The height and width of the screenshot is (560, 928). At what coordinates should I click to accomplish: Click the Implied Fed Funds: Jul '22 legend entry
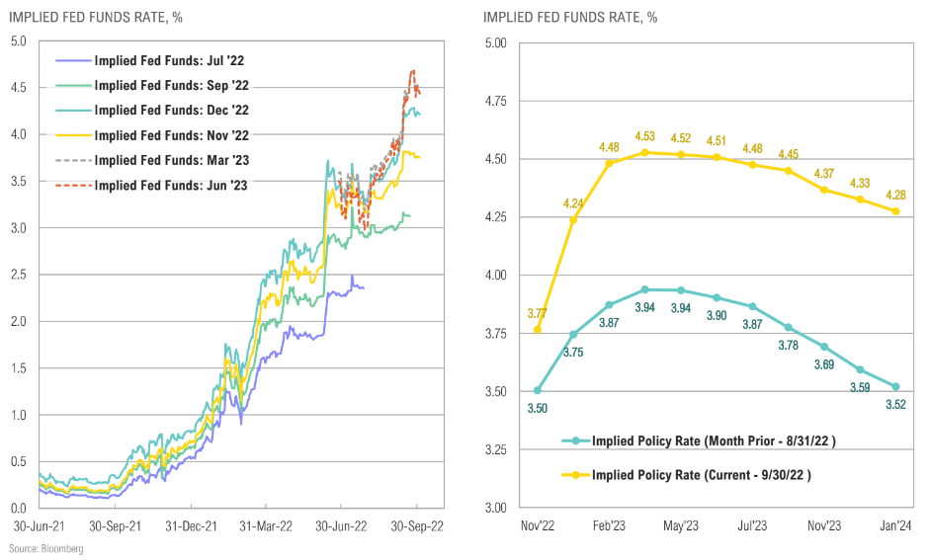pyautogui.click(x=150, y=60)
